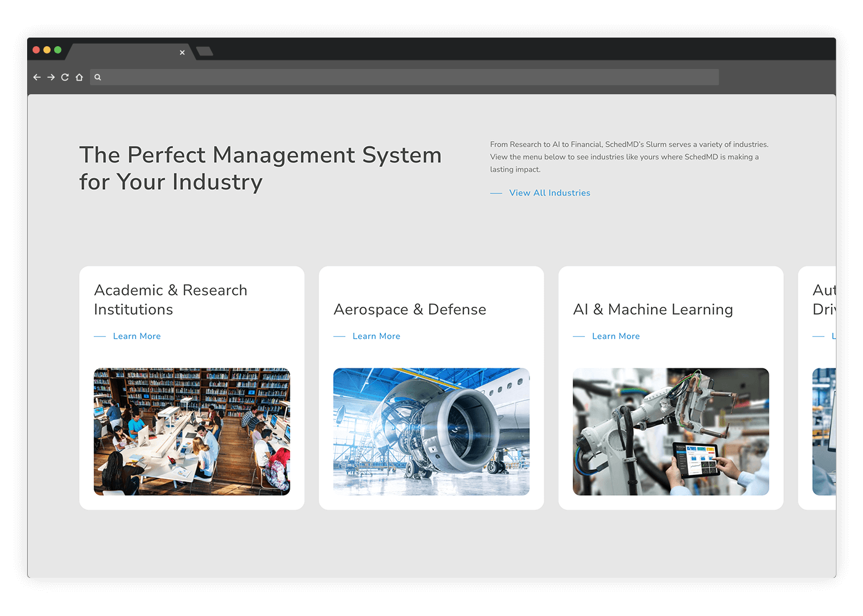863x616 pixels.
Task: Click Learn More under Academic & Research Institutions
Action: (137, 336)
